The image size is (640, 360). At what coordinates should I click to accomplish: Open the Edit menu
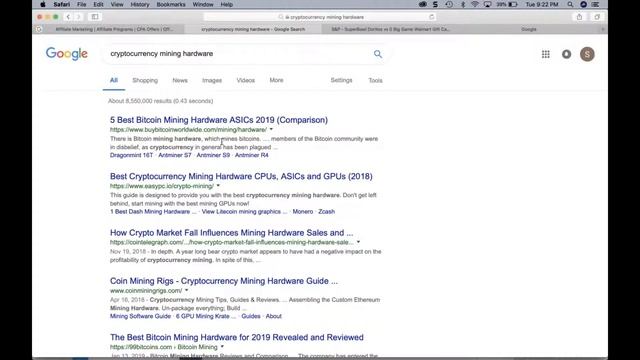click(98, 4)
